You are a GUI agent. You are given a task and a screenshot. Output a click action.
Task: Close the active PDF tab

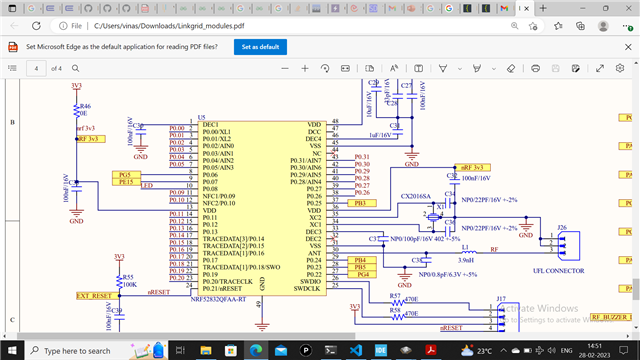click(x=527, y=8)
